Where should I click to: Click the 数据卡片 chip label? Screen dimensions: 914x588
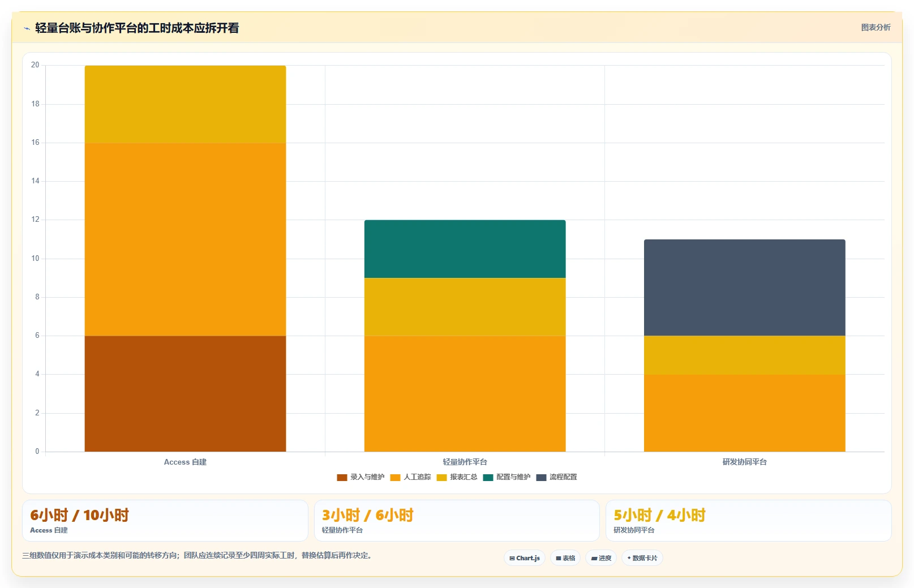point(645,558)
